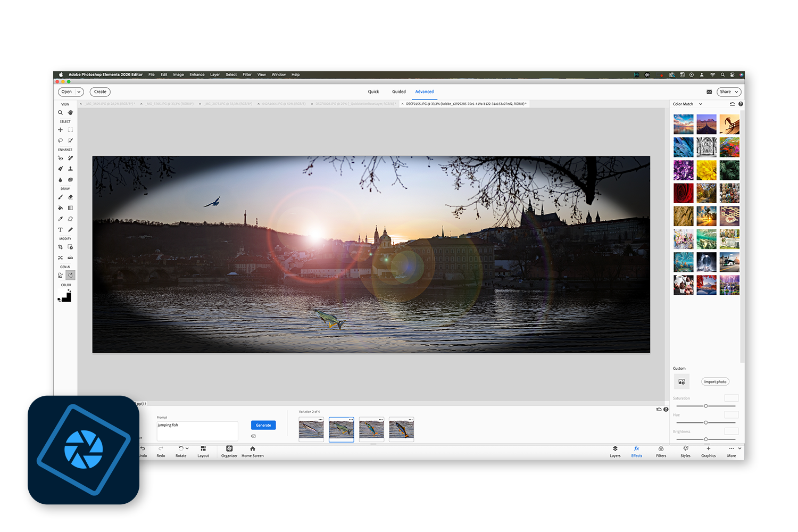Switch to the Quick tab
This screenshot has height=532, width=798.
[373, 92]
